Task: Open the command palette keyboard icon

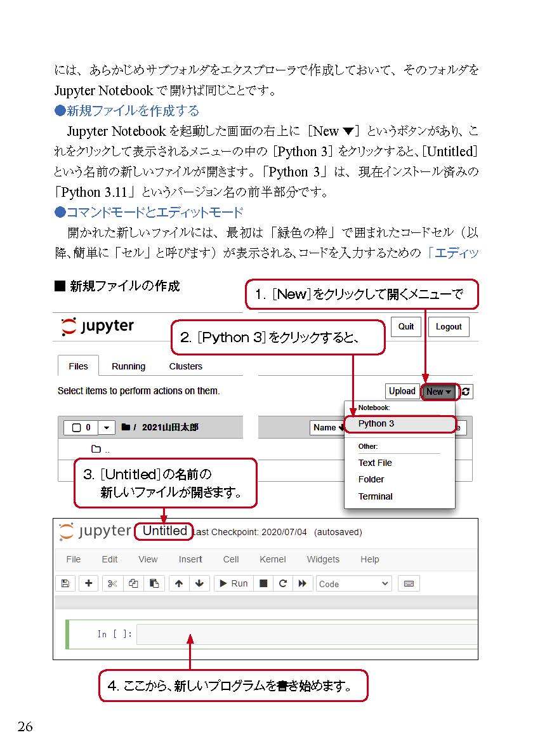Action: (409, 583)
